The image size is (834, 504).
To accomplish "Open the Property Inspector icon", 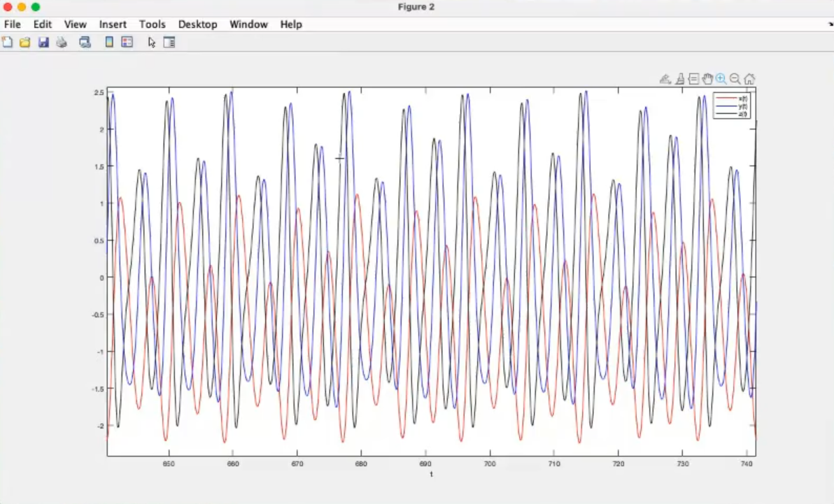I will point(169,43).
